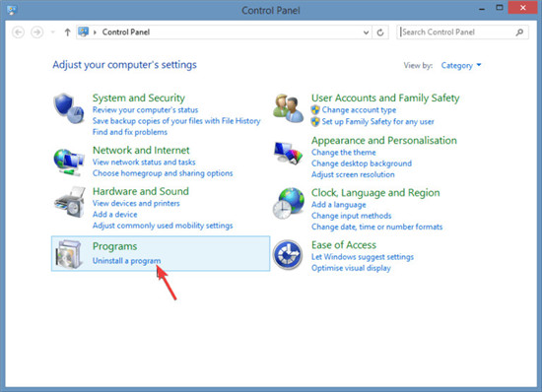
Task: Click Control Panel in the address breadcrumb
Action: [x=126, y=33]
